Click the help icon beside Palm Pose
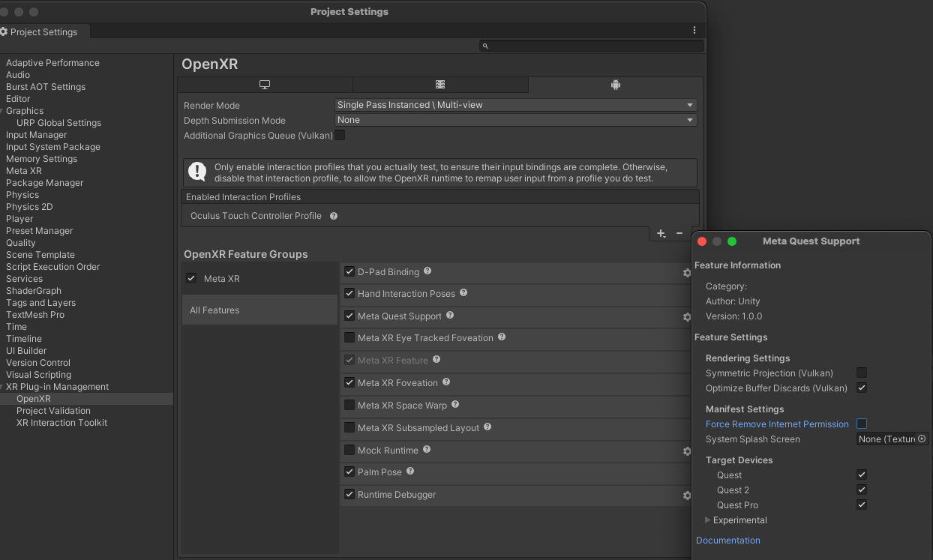Screen dimensions: 933x560 pos(410,472)
